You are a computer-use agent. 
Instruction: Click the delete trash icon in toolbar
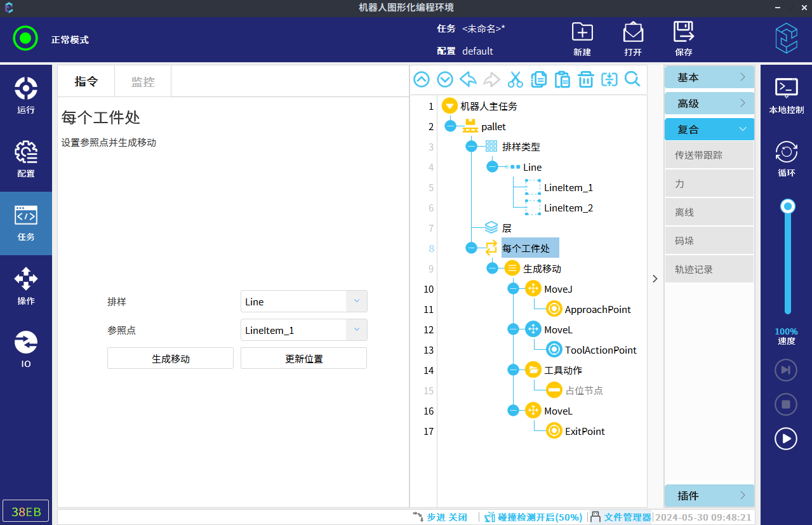(585, 79)
